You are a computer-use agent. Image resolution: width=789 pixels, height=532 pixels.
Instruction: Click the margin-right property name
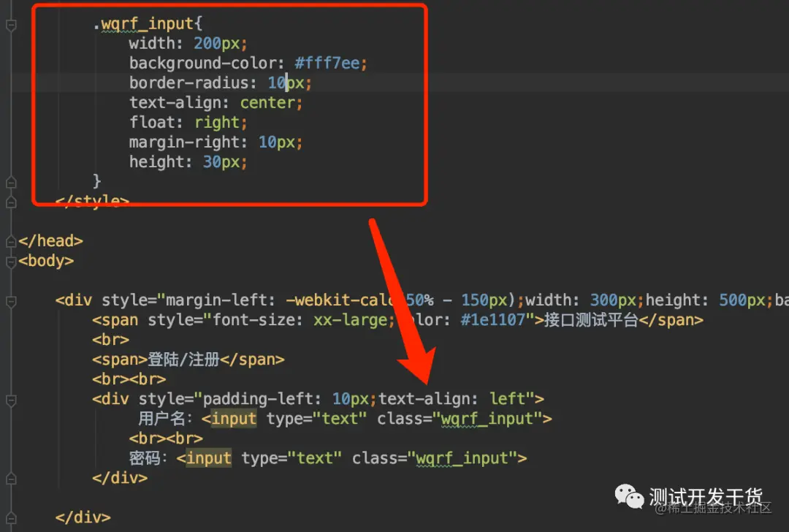point(184,142)
